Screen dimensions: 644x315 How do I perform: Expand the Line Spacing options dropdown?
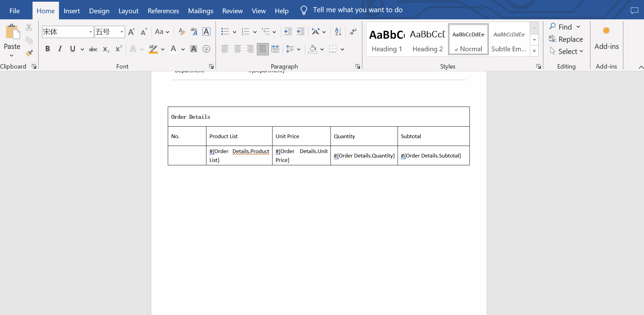[x=299, y=49]
